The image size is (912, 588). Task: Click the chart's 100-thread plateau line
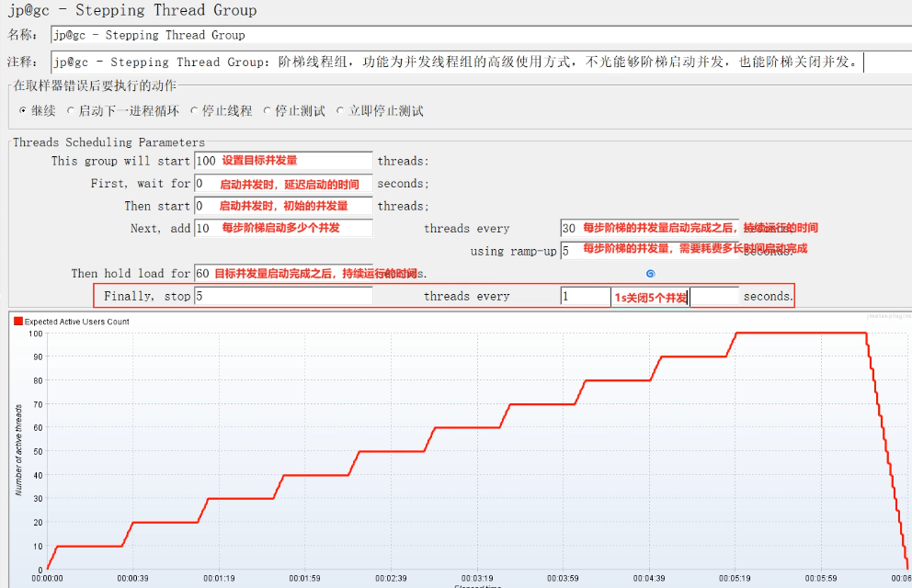pyautogui.click(x=800, y=333)
